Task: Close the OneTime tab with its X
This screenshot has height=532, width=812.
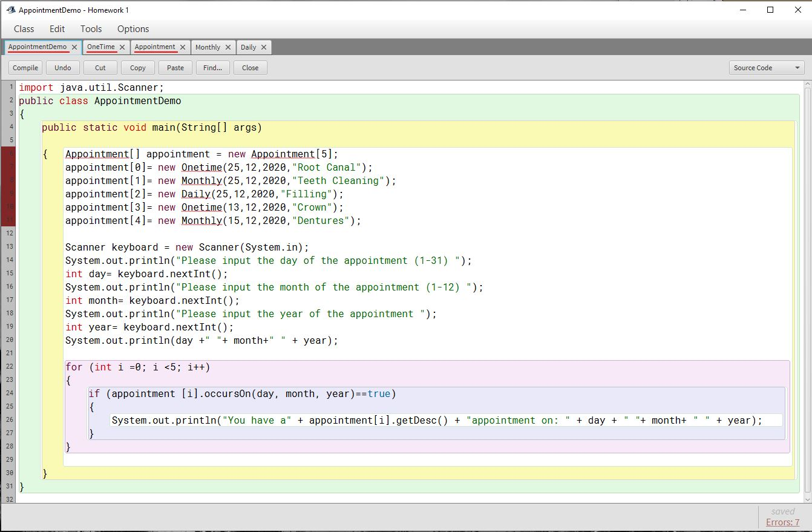Action: [x=122, y=47]
